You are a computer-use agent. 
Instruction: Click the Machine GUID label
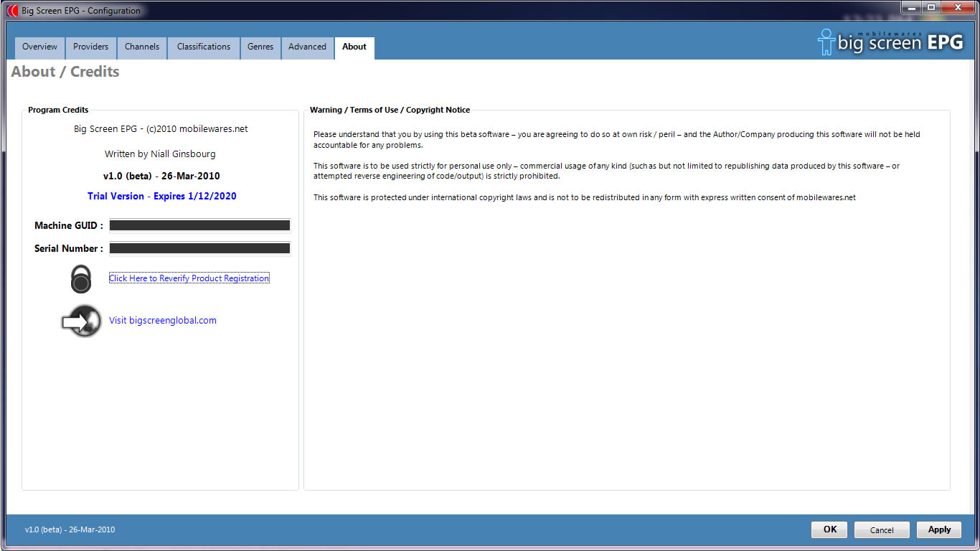tap(69, 225)
